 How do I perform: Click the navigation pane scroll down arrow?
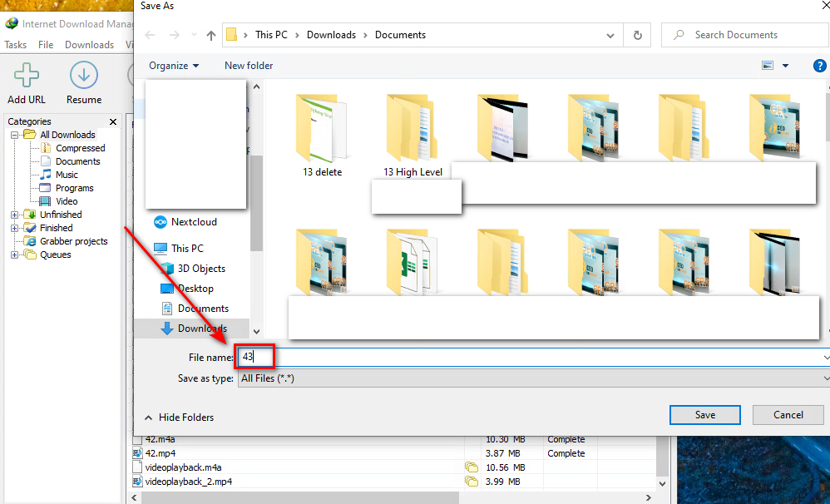[257, 332]
